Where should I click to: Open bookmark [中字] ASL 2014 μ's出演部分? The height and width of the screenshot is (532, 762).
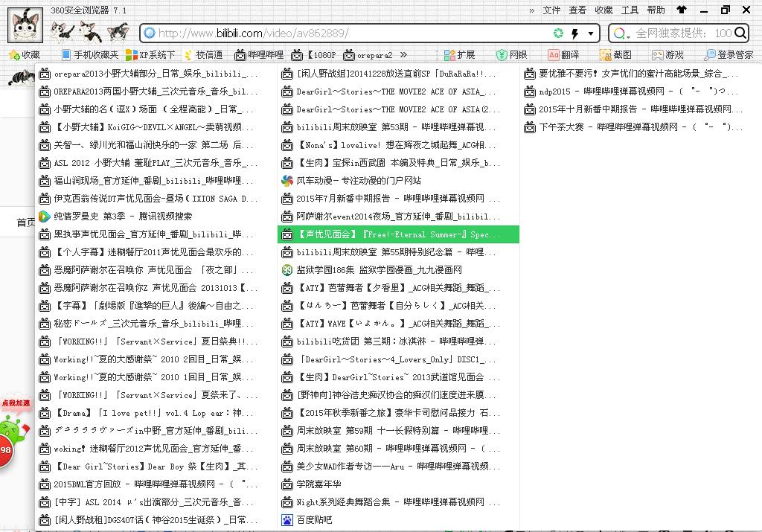[x=156, y=502]
